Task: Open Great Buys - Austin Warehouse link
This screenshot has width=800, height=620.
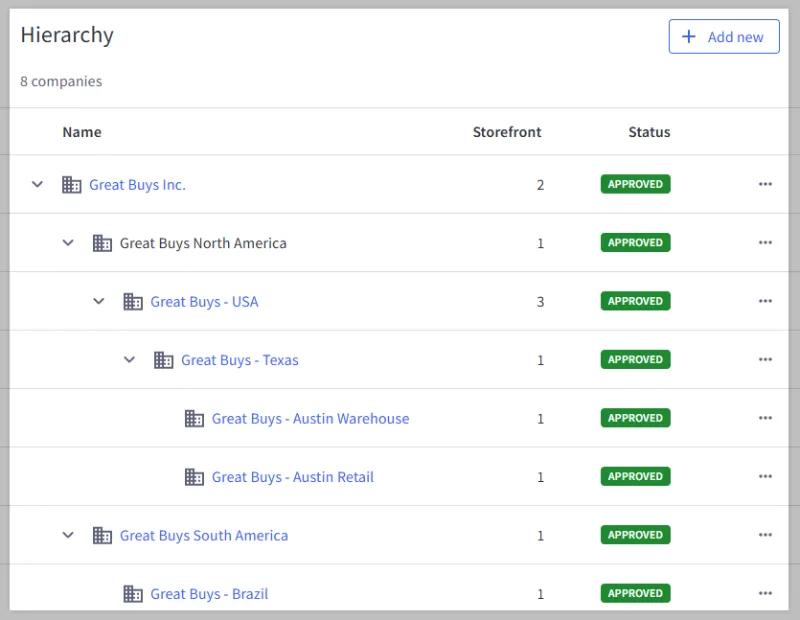Action: click(310, 418)
